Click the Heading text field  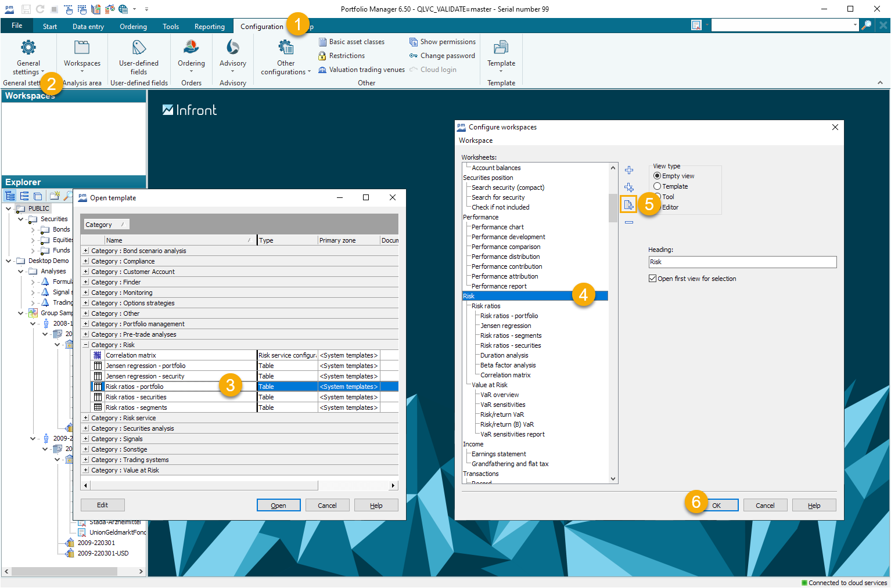point(742,262)
